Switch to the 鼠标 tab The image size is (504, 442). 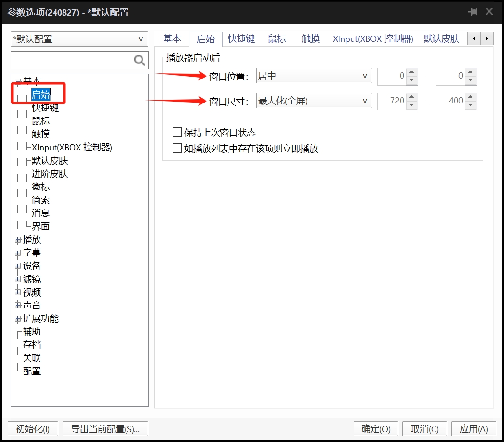pos(277,39)
